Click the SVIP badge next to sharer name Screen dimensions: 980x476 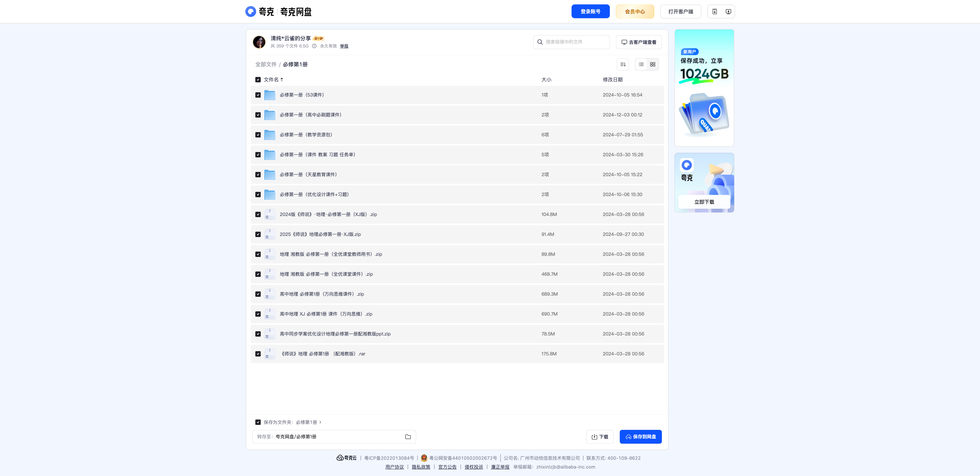[x=318, y=38]
